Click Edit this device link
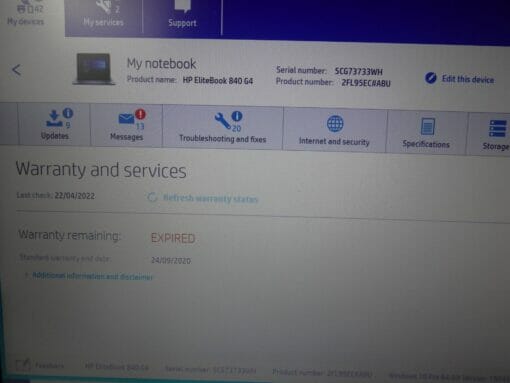Viewport: 510px width, 383px height. click(468, 79)
